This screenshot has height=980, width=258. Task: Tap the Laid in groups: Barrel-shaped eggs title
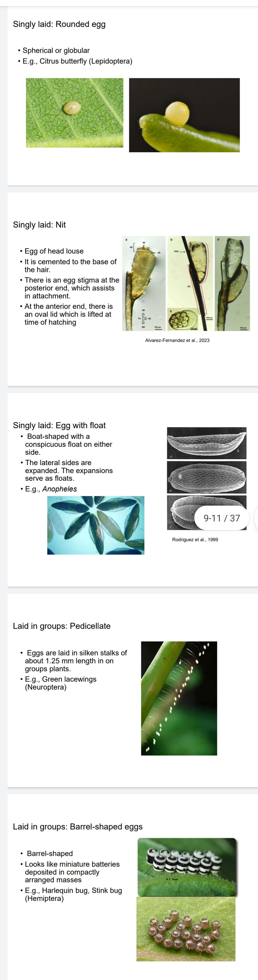[x=78, y=826]
